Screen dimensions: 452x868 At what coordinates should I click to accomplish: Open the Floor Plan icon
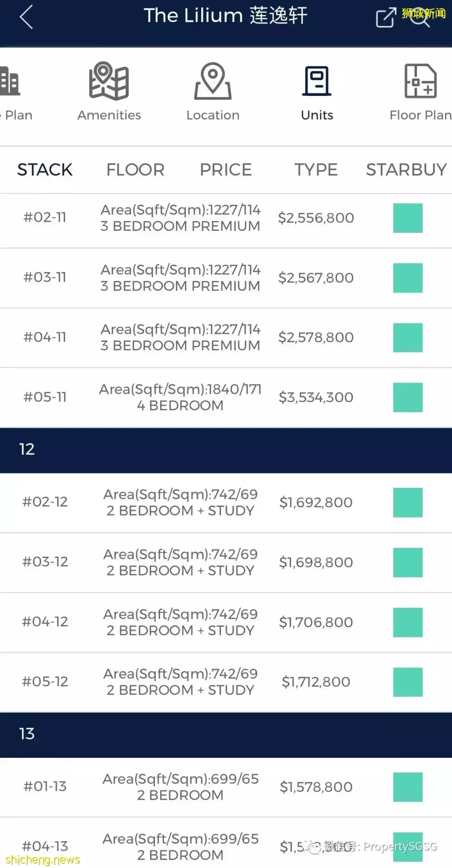[420, 81]
